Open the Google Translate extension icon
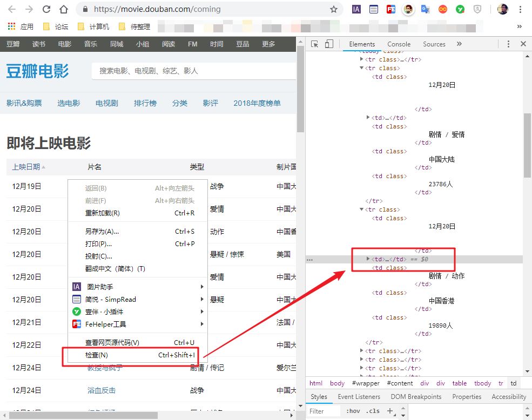532x420 pixels. tap(426, 9)
